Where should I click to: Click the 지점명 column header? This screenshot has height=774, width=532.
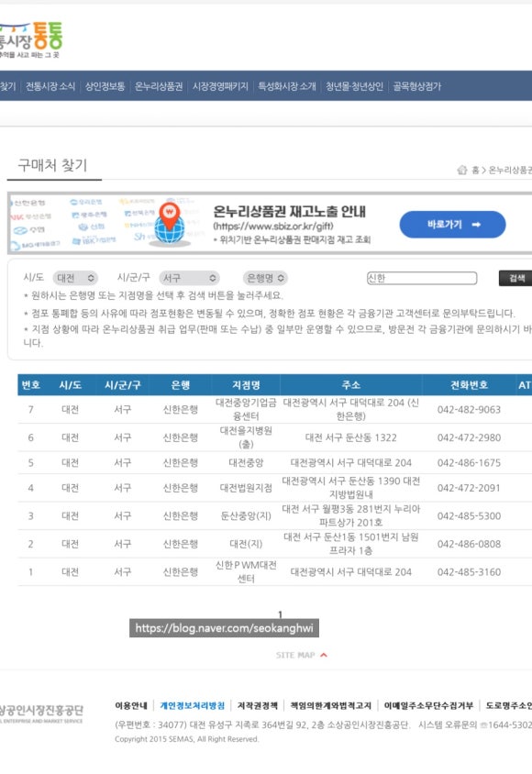tap(246, 385)
